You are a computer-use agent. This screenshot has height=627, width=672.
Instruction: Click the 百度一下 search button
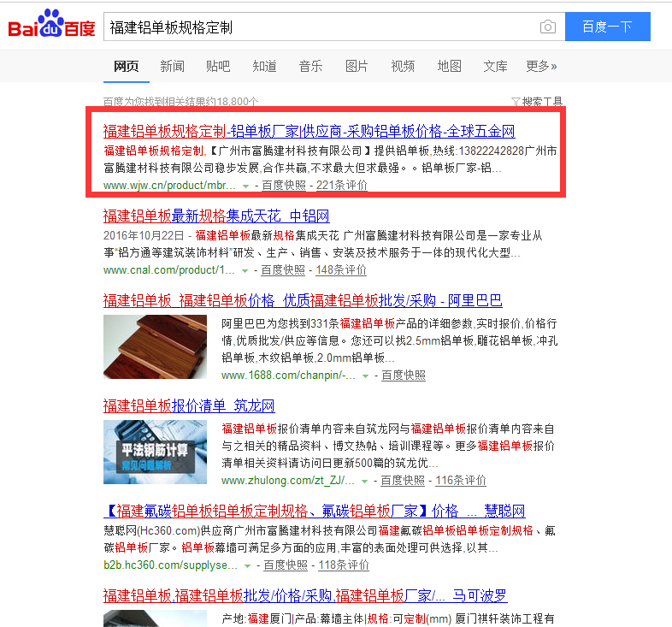607,27
